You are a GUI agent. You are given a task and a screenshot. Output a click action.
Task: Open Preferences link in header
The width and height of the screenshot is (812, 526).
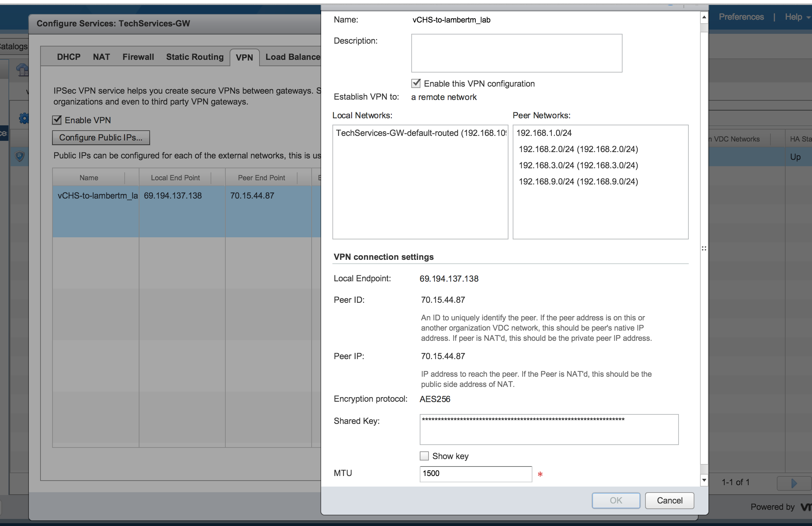[741, 17]
